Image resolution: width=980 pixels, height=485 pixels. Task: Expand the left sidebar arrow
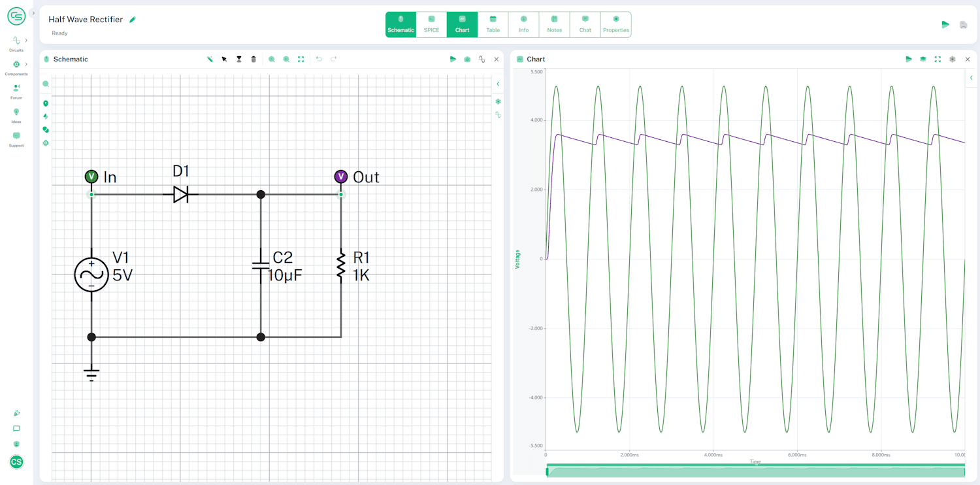33,13
